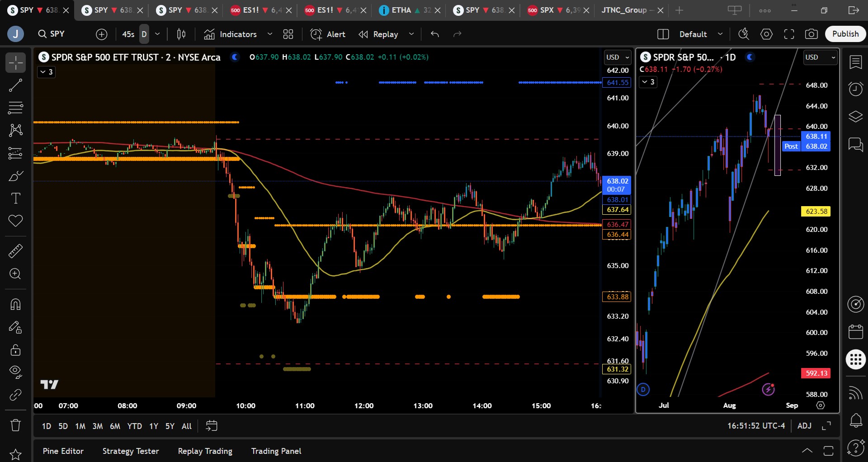The height and width of the screenshot is (462, 868).
Task: Open the object tree layers panel
Action: [x=855, y=117]
